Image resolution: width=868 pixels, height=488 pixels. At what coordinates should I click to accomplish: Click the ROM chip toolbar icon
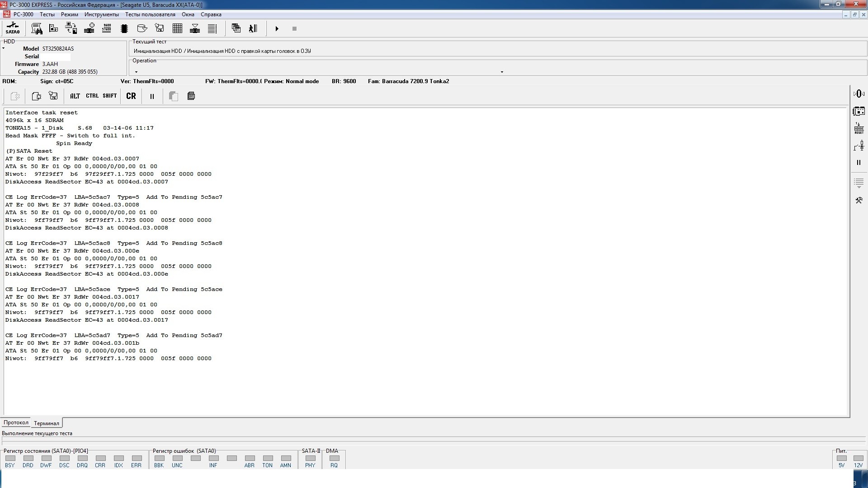(124, 28)
